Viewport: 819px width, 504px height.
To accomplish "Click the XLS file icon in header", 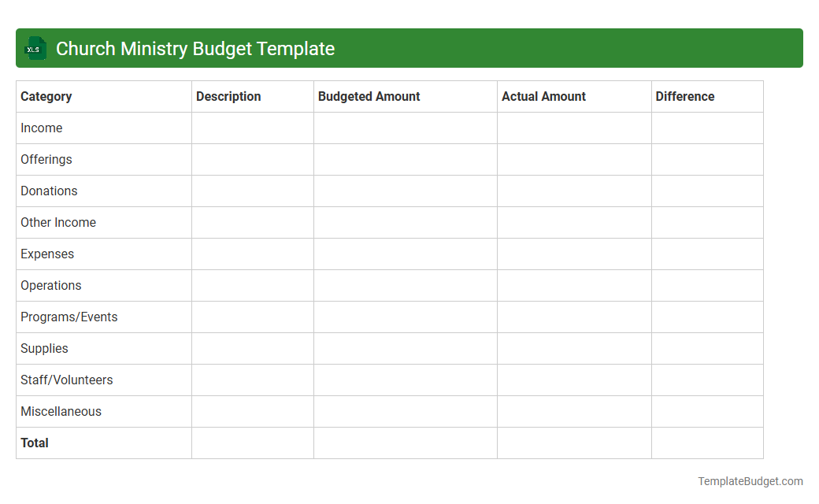I will pyautogui.click(x=35, y=48).
